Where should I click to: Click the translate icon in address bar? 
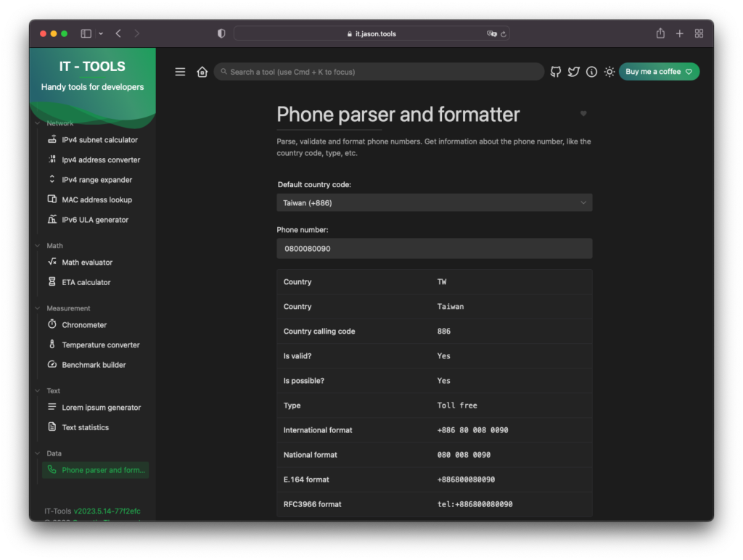click(x=491, y=33)
